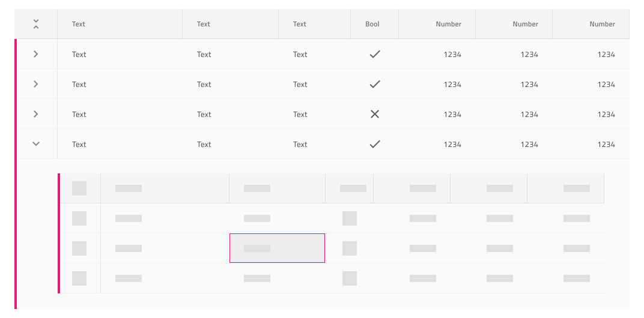
Task: Collapse the expanded fourth row
Action: click(35, 143)
